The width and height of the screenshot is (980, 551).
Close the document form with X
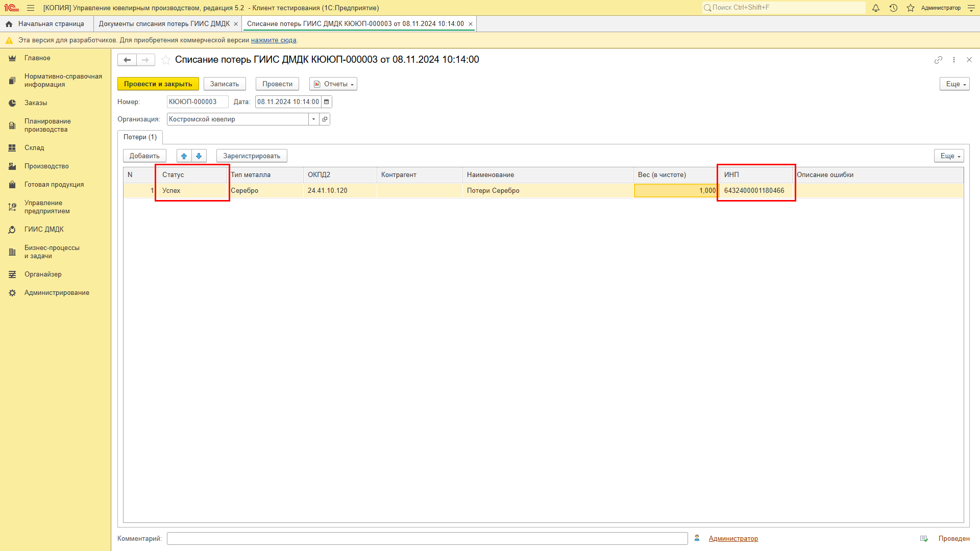click(x=969, y=60)
